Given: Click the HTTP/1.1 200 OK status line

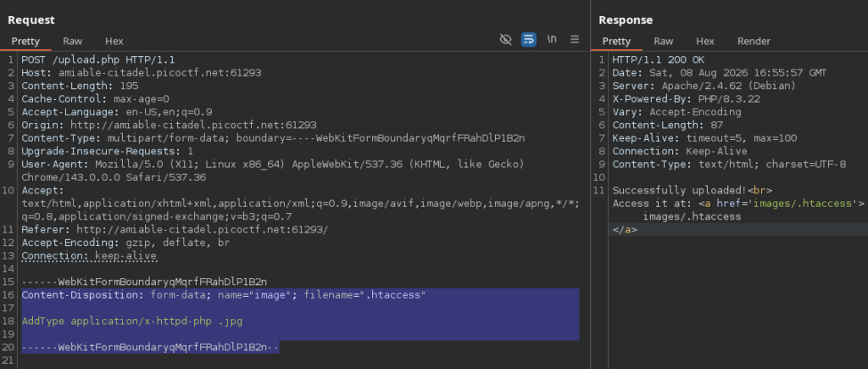Looking at the screenshot, I should (658, 60).
